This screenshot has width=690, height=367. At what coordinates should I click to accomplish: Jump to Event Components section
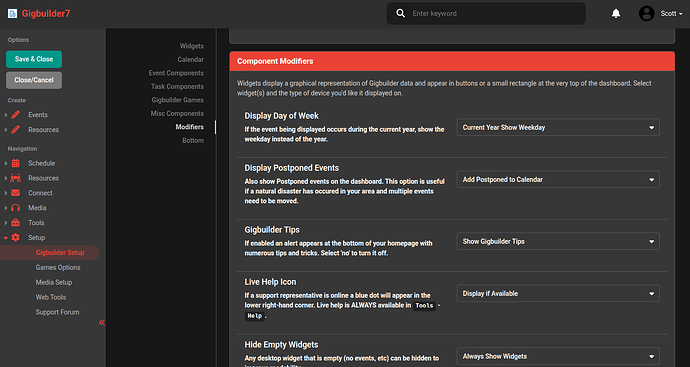coord(176,73)
